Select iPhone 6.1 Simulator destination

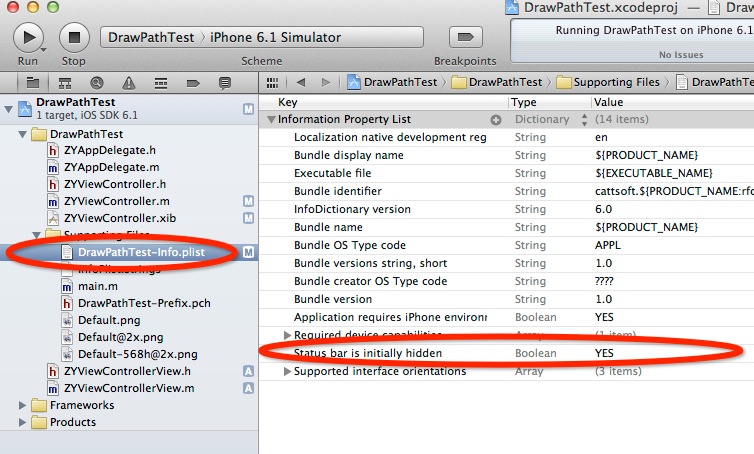click(x=275, y=38)
